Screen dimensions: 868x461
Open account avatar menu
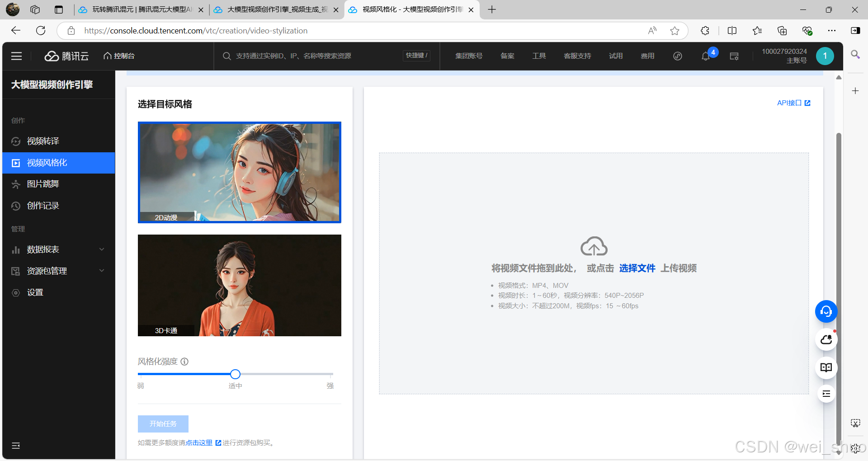point(825,56)
